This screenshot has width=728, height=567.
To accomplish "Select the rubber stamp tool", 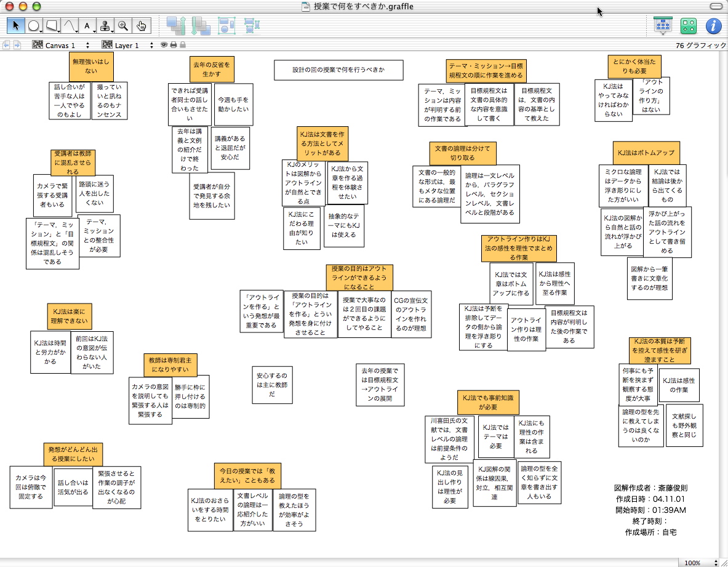I will point(105,26).
